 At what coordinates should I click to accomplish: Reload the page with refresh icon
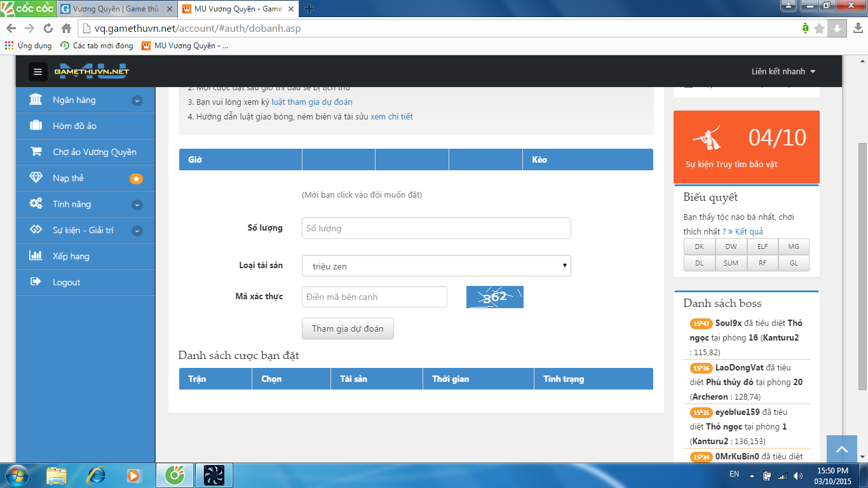(48, 29)
